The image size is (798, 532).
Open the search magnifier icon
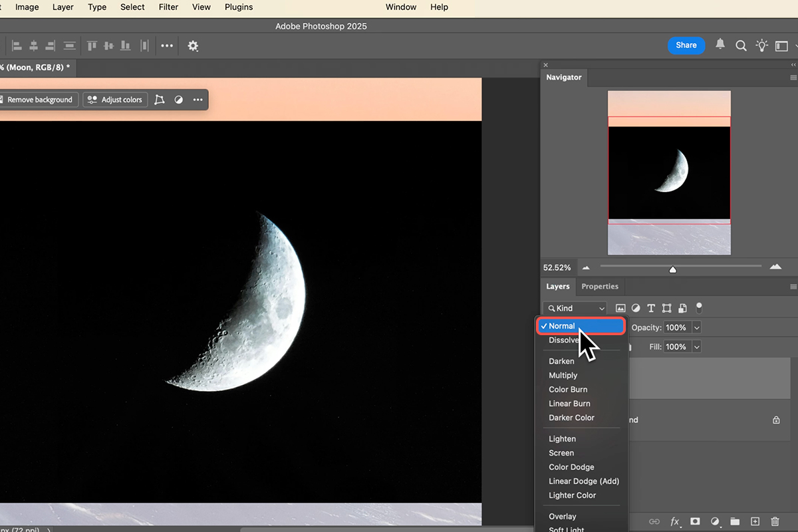(x=741, y=45)
